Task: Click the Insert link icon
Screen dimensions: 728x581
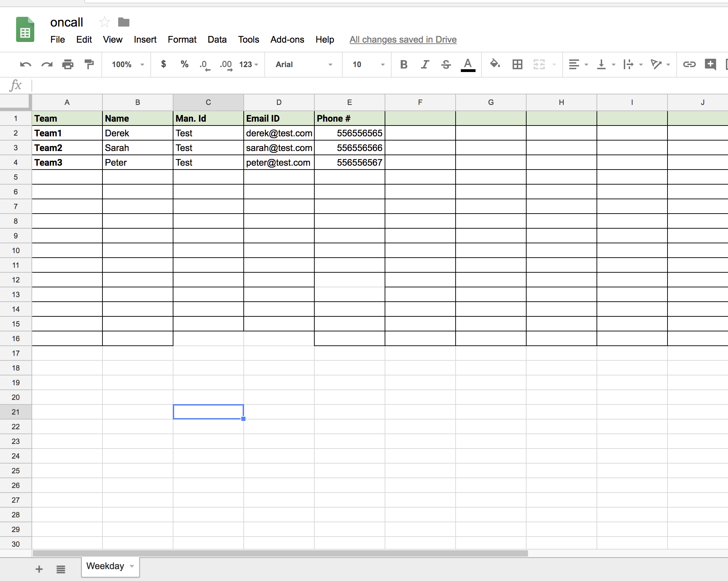Action: tap(689, 65)
